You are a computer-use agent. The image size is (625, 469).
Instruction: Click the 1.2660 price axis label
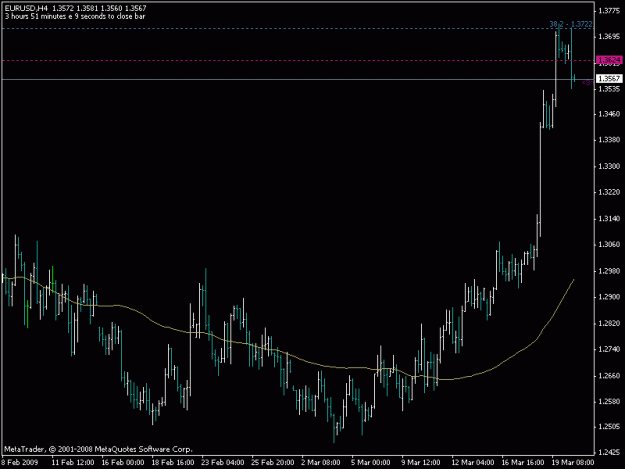pyautogui.click(x=609, y=376)
